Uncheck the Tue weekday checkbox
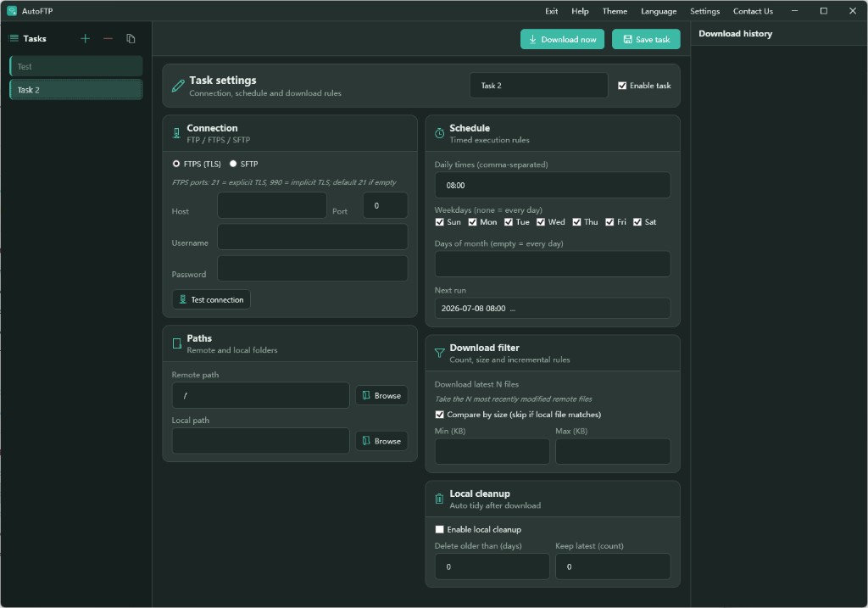 point(509,222)
